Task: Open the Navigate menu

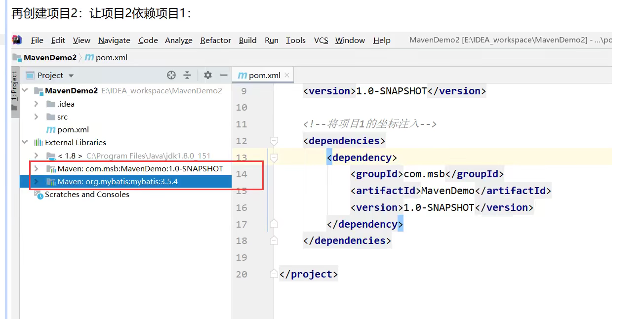Action: pos(114,40)
